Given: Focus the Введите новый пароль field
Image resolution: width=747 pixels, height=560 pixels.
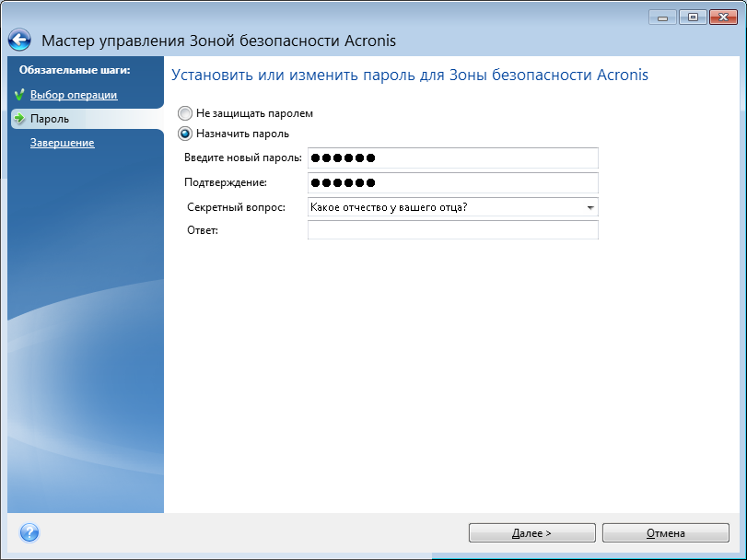Looking at the screenshot, I should pos(451,157).
